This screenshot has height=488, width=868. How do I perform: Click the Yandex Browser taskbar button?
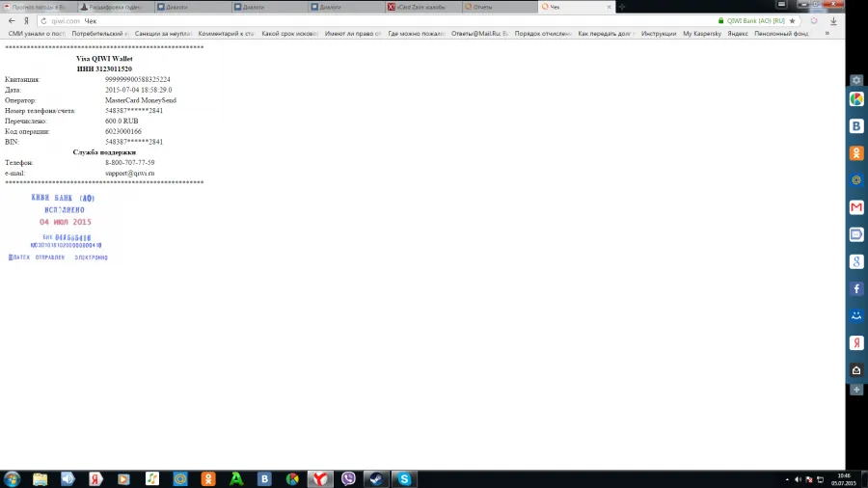320,479
